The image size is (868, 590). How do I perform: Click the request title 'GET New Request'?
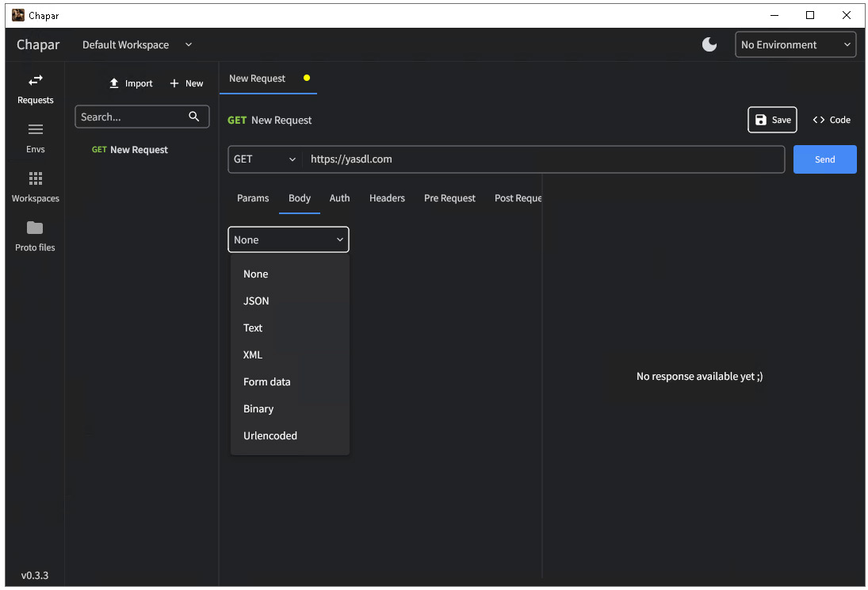[x=270, y=121]
